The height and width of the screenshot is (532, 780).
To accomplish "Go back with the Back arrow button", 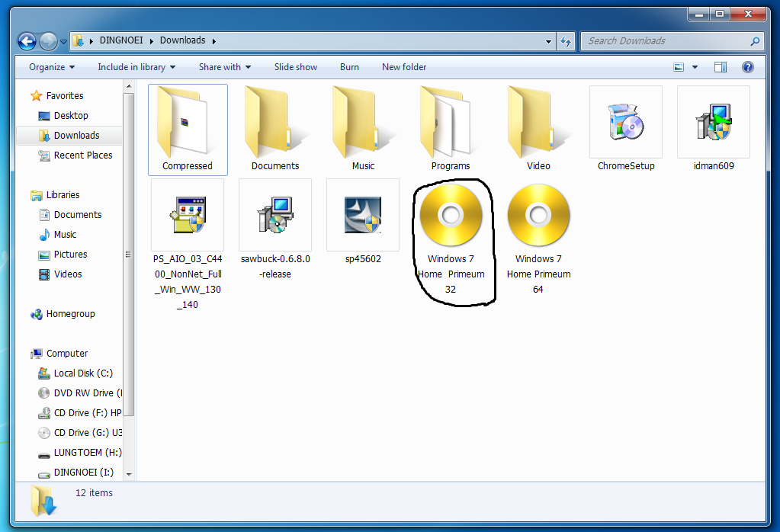I will click(x=27, y=41).
